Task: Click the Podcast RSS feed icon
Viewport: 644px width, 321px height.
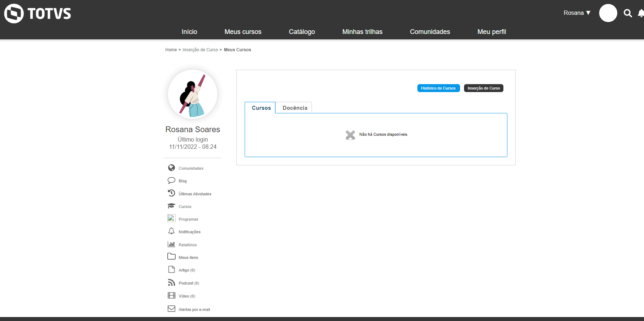Action: click(171, 282)
